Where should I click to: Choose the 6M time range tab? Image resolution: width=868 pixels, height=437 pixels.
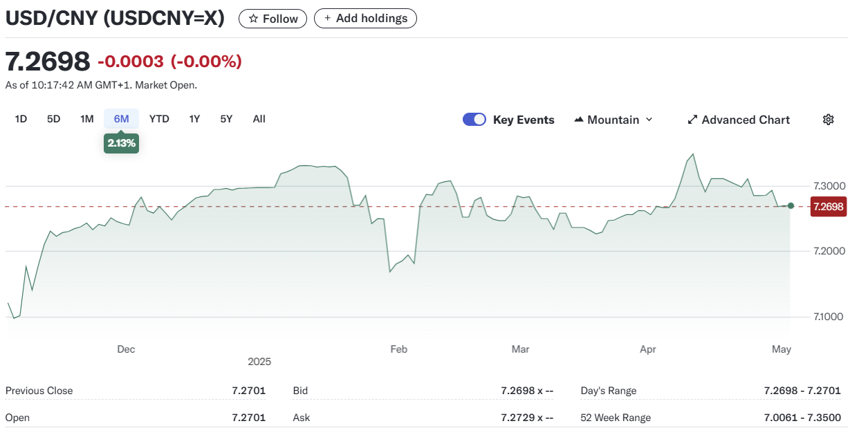pos(121,119)
